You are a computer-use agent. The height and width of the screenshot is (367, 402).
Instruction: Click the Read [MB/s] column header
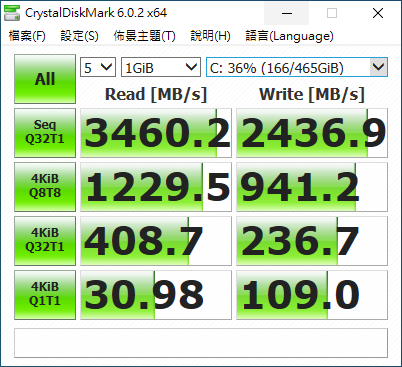(x=156, y=94)
